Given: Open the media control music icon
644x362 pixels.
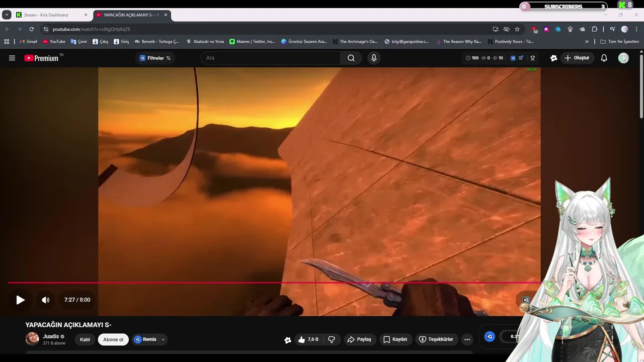Looking at the screenshot, I should [x=612, y=29].
